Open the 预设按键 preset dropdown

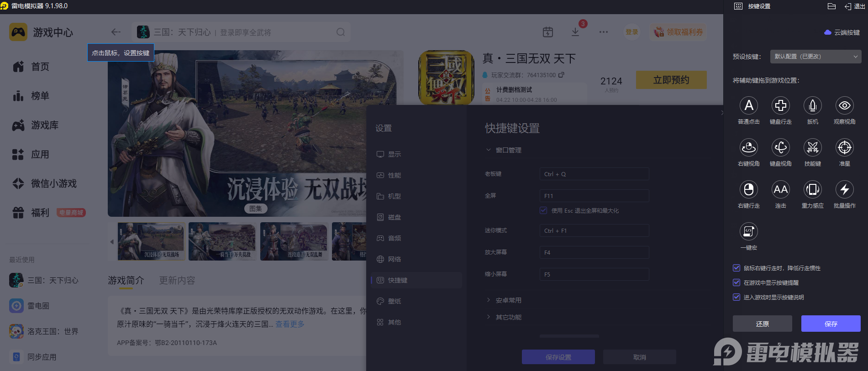coord(815,57)
